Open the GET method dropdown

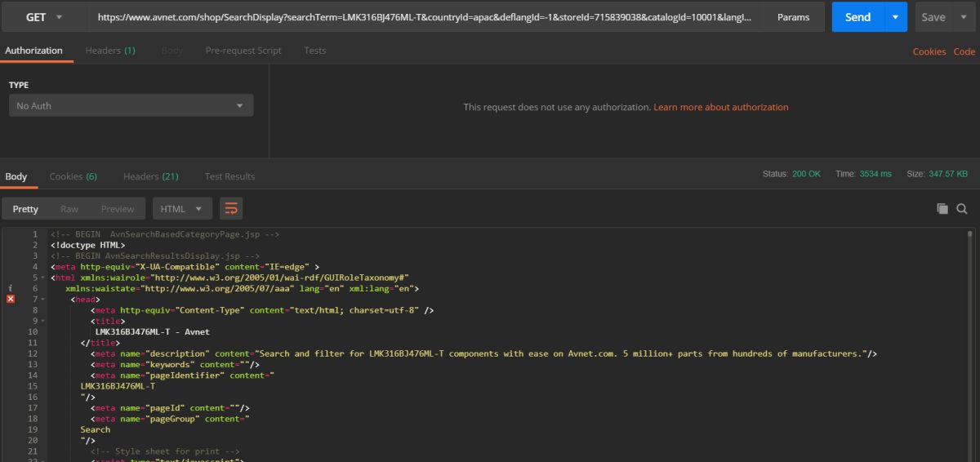coord(45,17)
